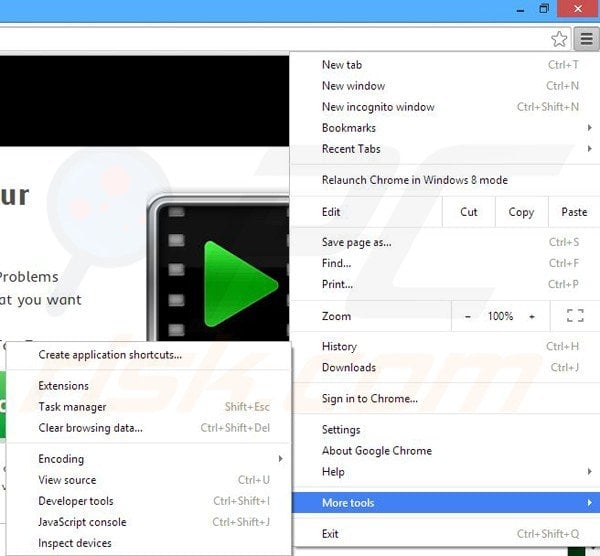Select Relaunch Chrome in Windows 8 mode
Viewport: 600px width, 556px height.
point(446,180)
